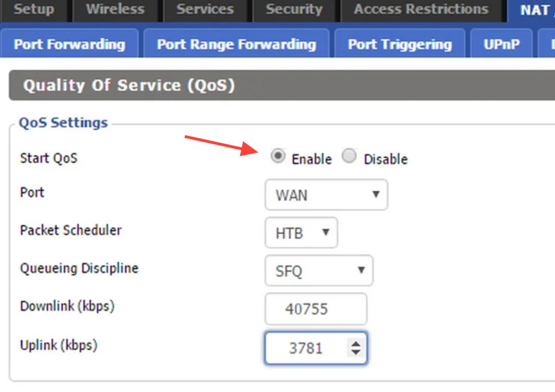Open the Port dropdown showing WAN
This screenshot has height=392, width=555.
coord(326,195)
